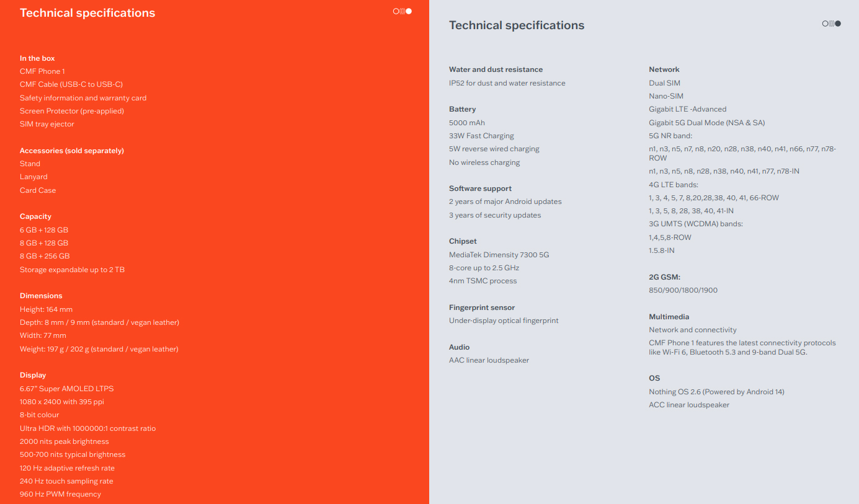Screen dimensions: 859x504
Task: Click 'Height: 164 mm'
Action: coord(46,309)
